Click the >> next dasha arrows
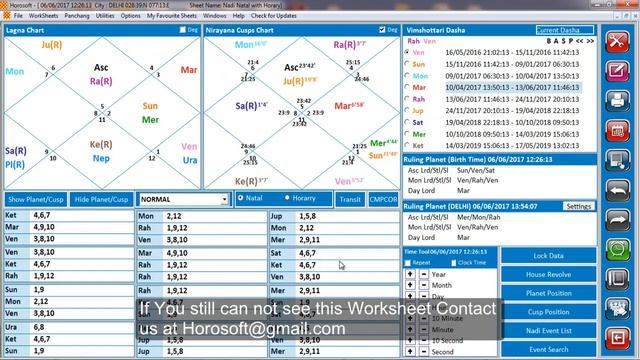Image resolution: width=640 pixels, height=360 pixels. click(590, 41)
